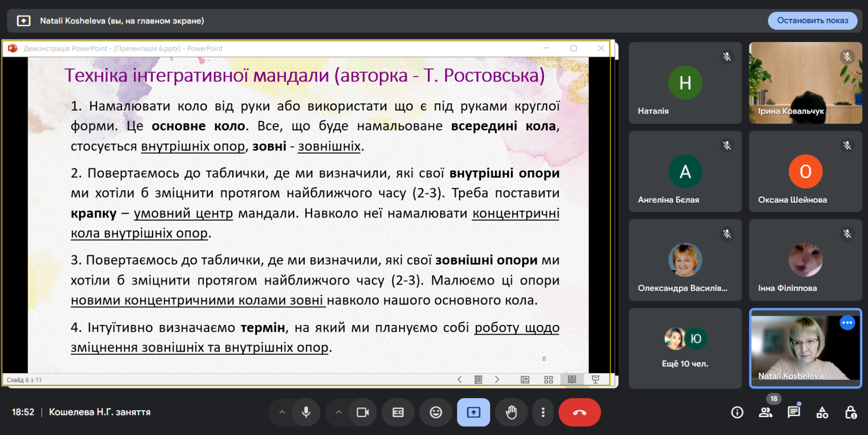Open meeting details info icon

pos(737,412)
